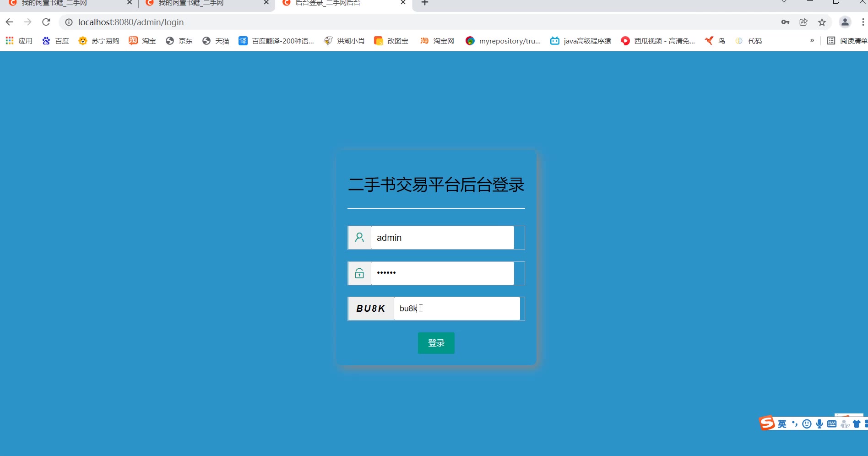Open the 西瓜视频 bookmark

point(658,41)
